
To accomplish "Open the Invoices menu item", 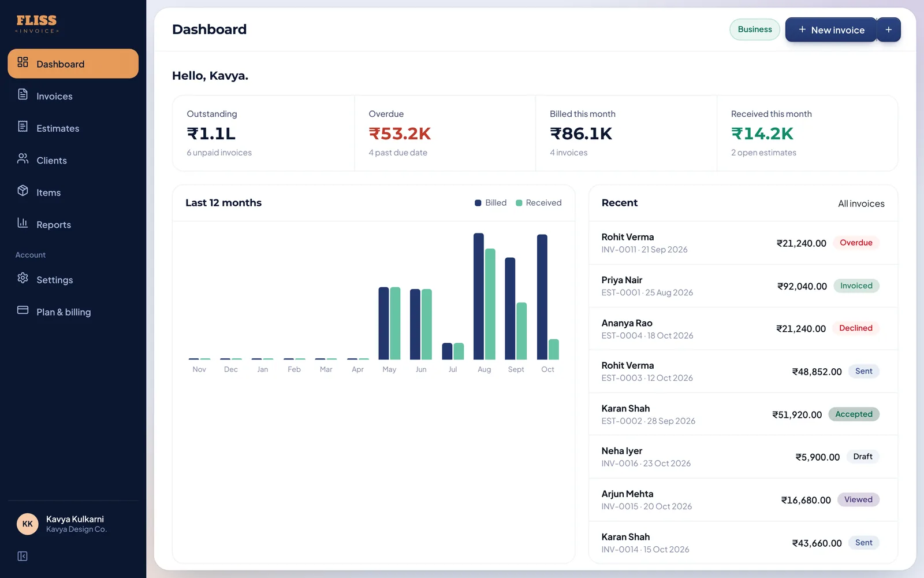I will coord(73,96).
